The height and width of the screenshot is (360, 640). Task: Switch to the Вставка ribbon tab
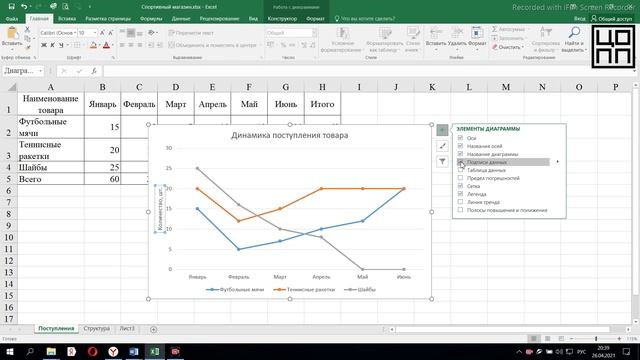pyautogui.click(x=67, y=19)
